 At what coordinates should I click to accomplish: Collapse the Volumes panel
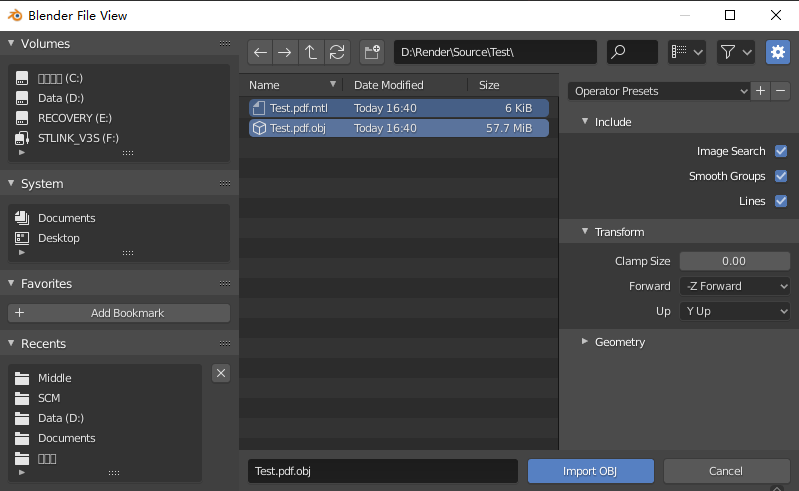point(11,43)
